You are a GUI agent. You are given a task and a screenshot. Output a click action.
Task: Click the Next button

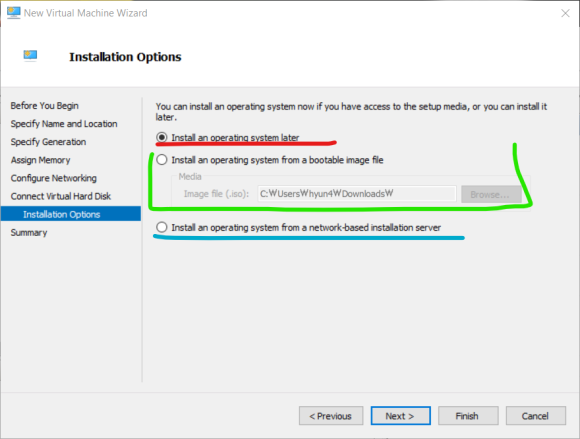(x=401, y=416)
